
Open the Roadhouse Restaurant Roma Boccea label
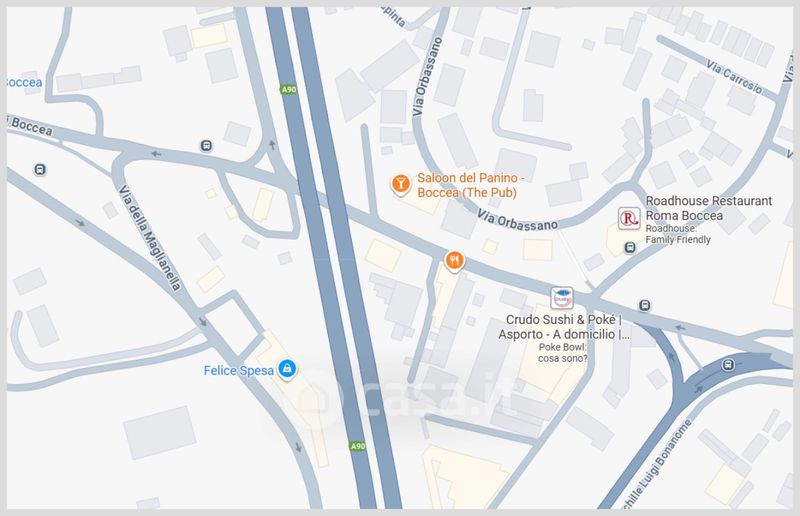pyautogui.click(x=709, y=208)
